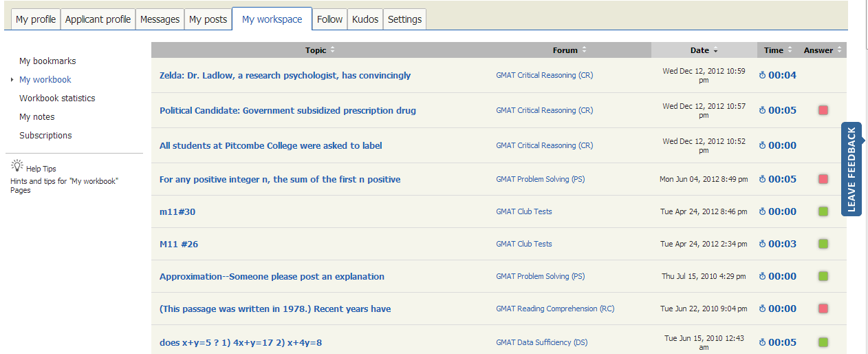Viewport: 868px width, 354px height.
Task: Open the Settings tab
Action: [404, 19]
